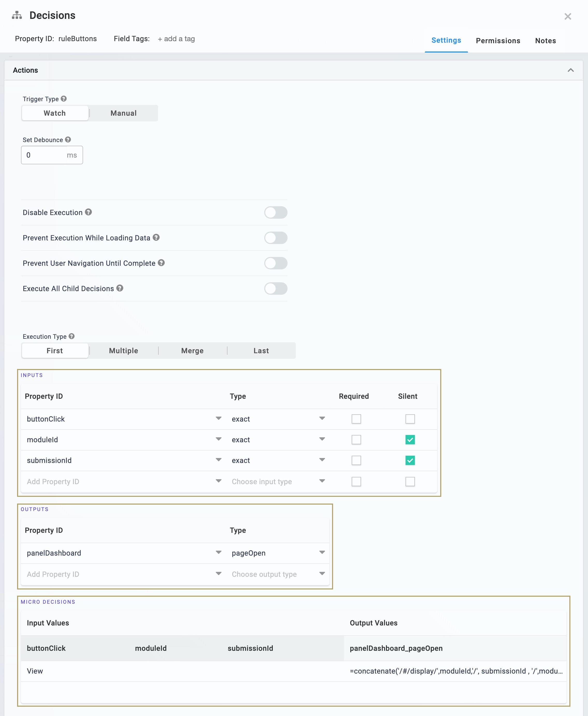The width and height of the screenshot is (588, 716).
Task: Uncheck the Silent checkbox for moduleId
Action: coord(410,440)
